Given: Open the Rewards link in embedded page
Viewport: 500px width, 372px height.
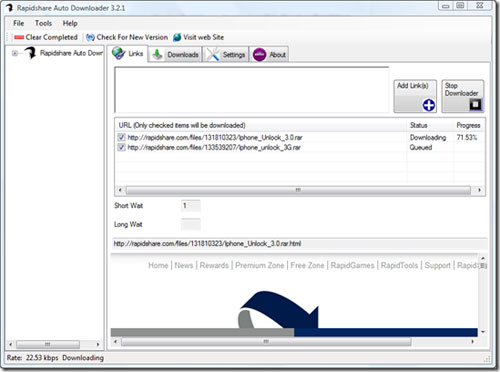Looking at the screenshot, I should point(214,265).
